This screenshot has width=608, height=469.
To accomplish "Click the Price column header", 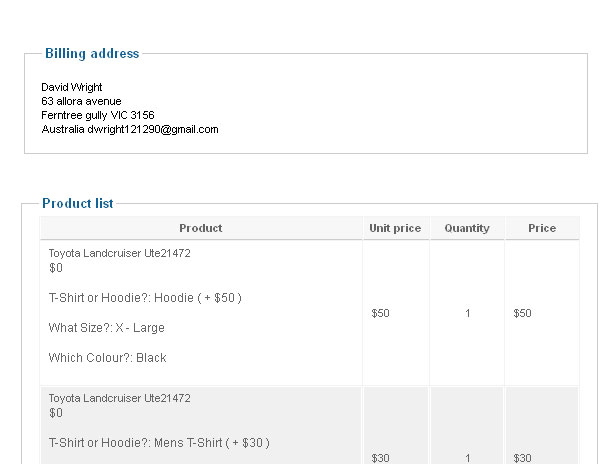I will click(x=542, y=228).
